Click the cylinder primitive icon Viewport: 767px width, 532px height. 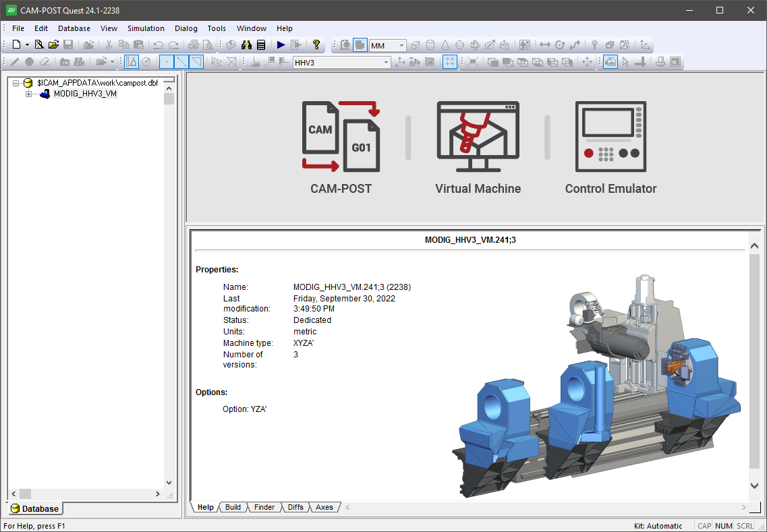[x=430, y=45]
